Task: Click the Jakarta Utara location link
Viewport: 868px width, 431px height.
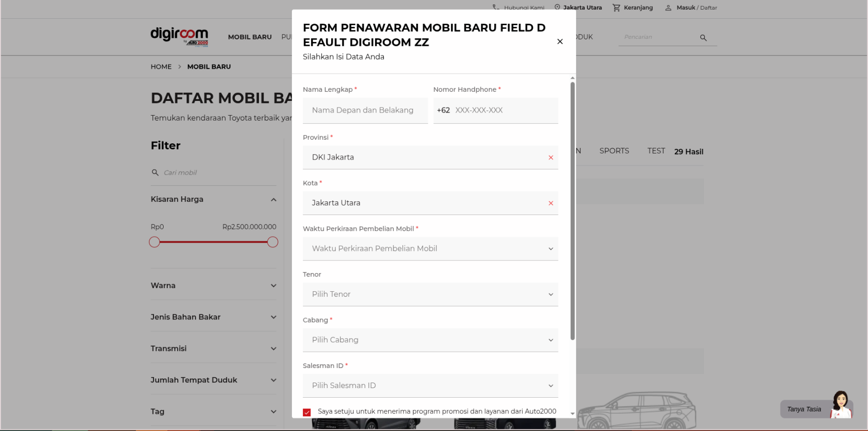Action: tap(582, 8)
